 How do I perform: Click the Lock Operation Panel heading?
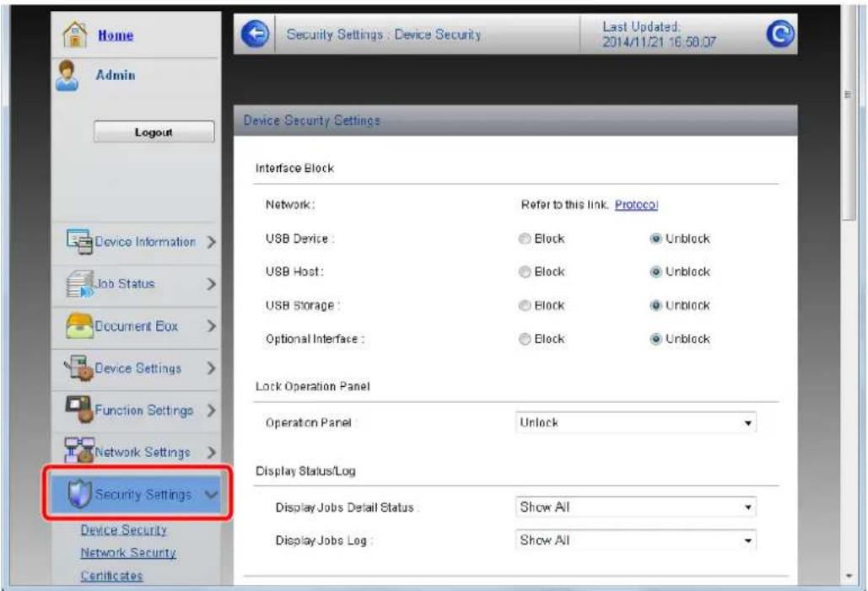pyautogui.click(x=313, y=386)
